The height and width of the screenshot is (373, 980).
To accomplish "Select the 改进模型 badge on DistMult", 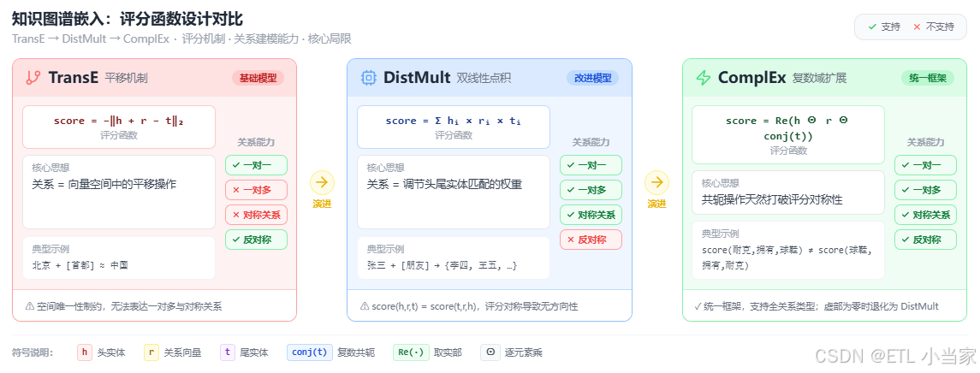I will pos(592,78).
